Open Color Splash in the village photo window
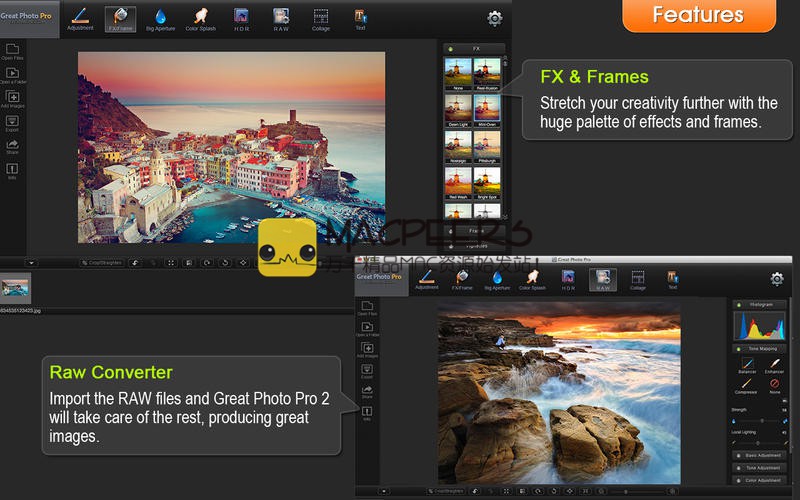 (198, 18)
